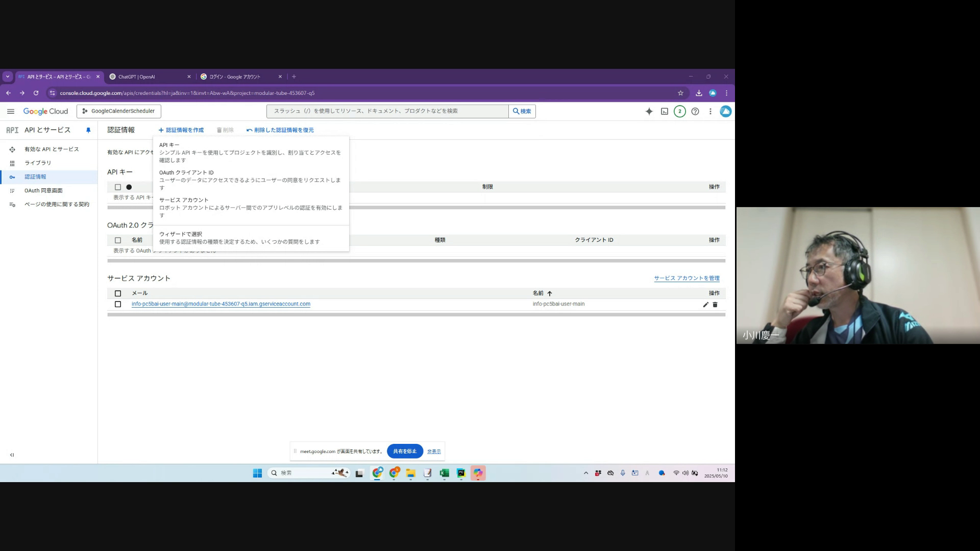This screenshot has height=551, width=980.
Task: Activate Cloud Shell terminal icon
Action: click(x=664, y=111)
